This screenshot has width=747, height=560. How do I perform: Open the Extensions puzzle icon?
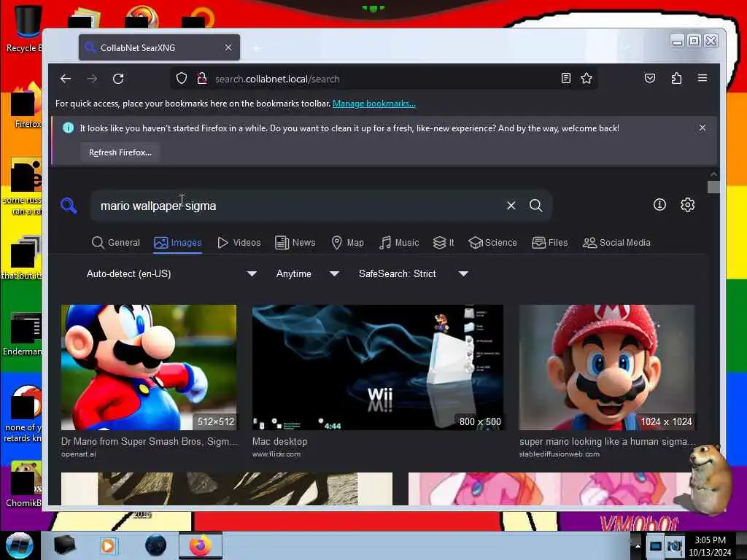tap(676, 79)
